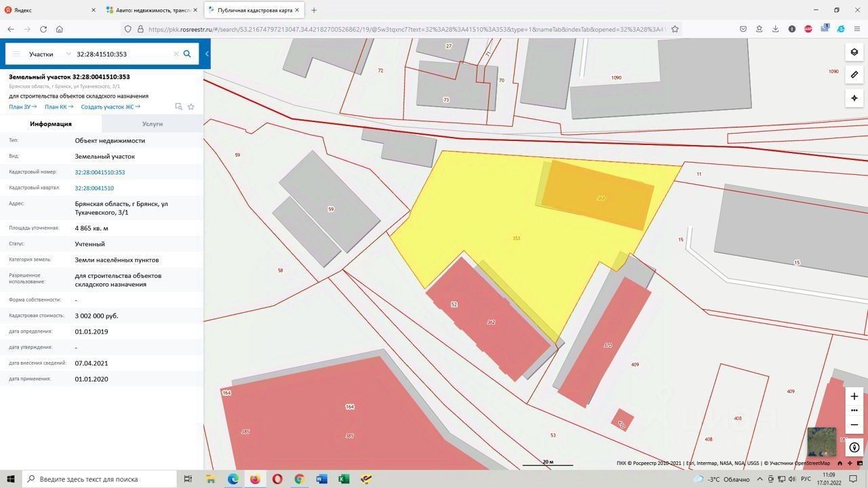Click the home icon in map footer

pos(840,464)
